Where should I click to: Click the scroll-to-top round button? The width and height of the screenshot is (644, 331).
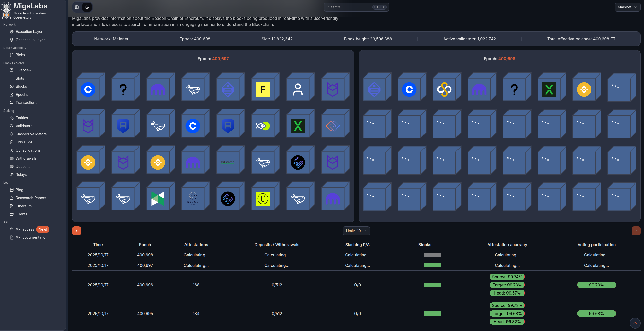(x=635, y=323)
